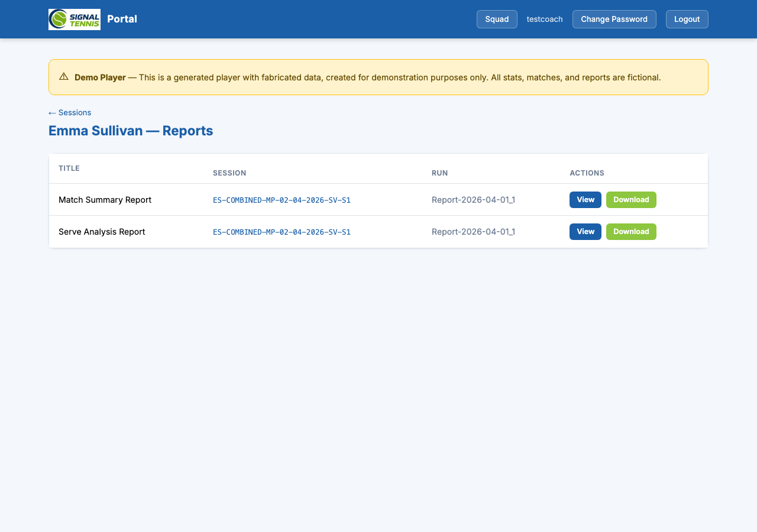Click the RUN column header
This screenshot has height=532, width=757.
click(x=440, y=173)
